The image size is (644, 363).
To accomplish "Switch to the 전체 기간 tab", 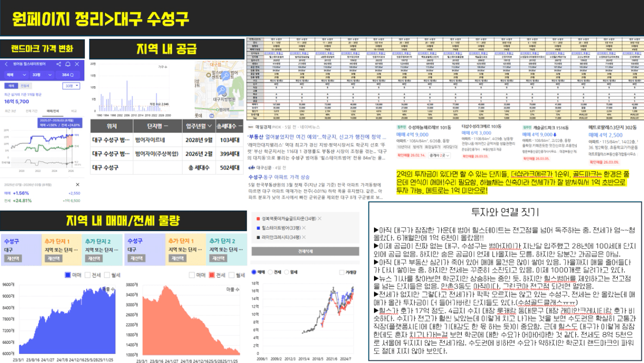I will [31, 110].
